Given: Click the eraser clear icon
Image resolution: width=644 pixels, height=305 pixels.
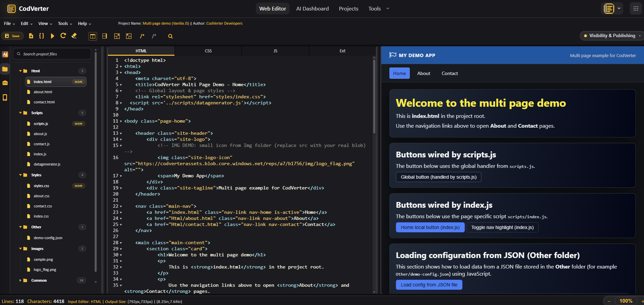Looking at the screenshot, I should pos(74,36).
